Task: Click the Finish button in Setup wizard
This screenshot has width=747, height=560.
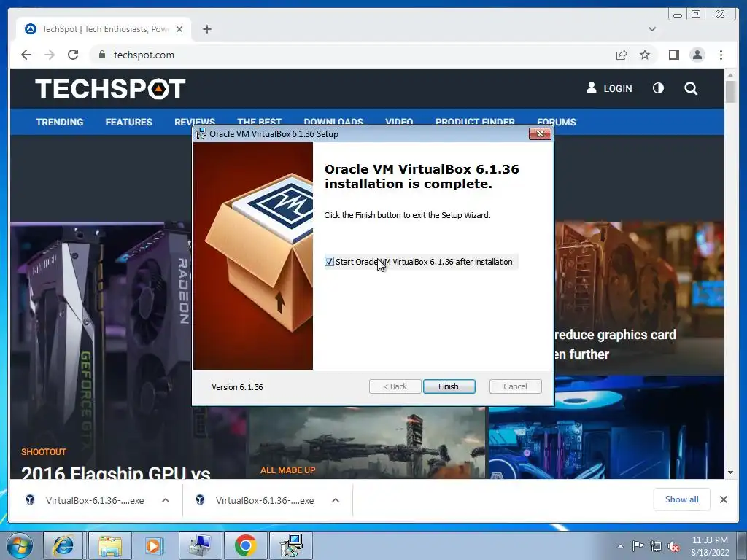Action: tap(449, 386)
